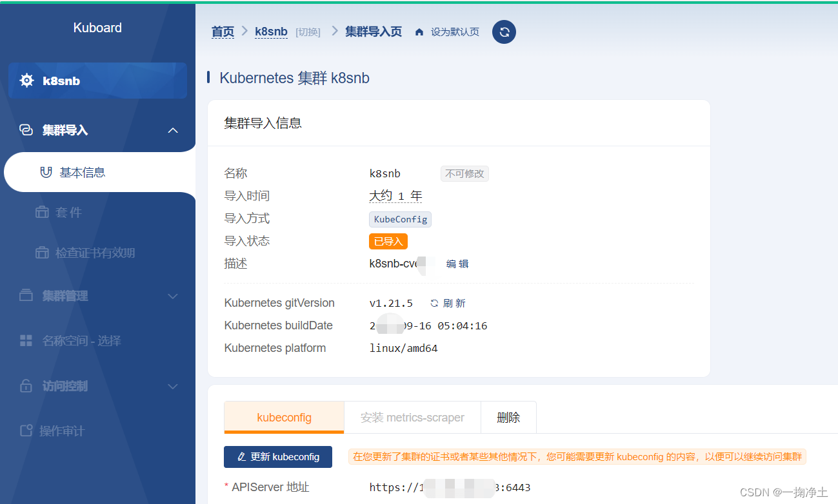
Task: Collapse the 集群导入 menu chevron
Action: tap(172, 130)
